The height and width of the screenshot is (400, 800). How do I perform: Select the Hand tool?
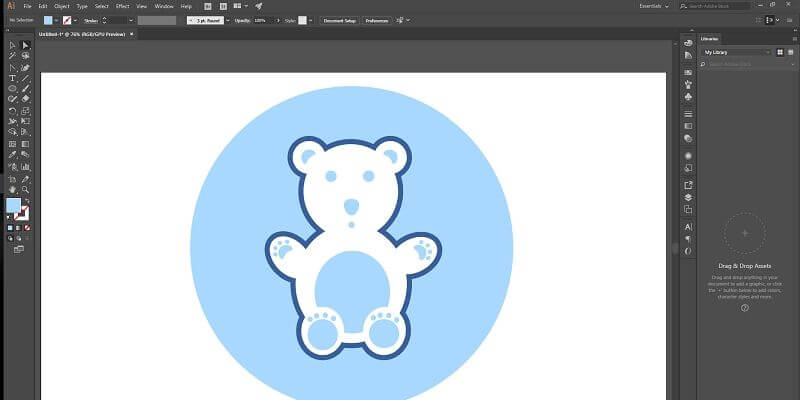[13, 190]
